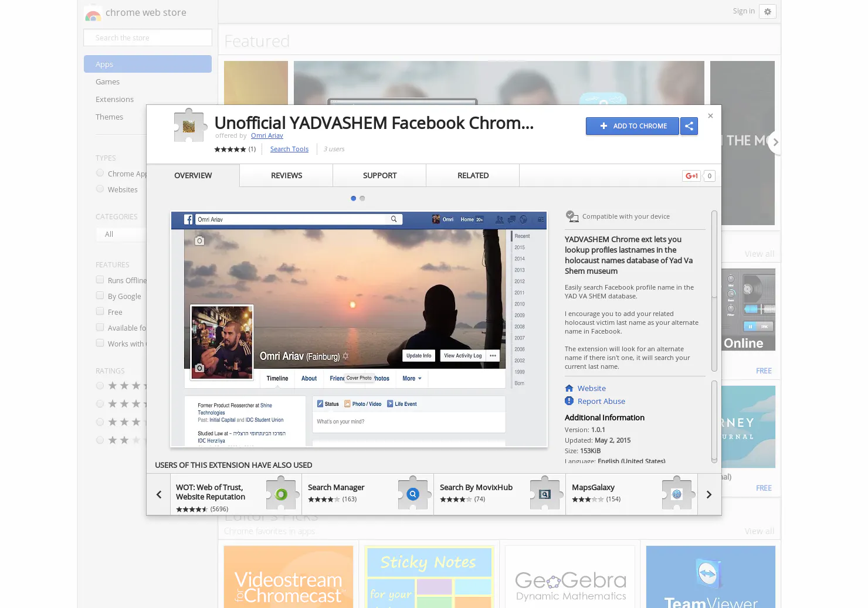
Task: Select Apps in the sidebar
Action: pyautogui.click(x=148, y=64)
